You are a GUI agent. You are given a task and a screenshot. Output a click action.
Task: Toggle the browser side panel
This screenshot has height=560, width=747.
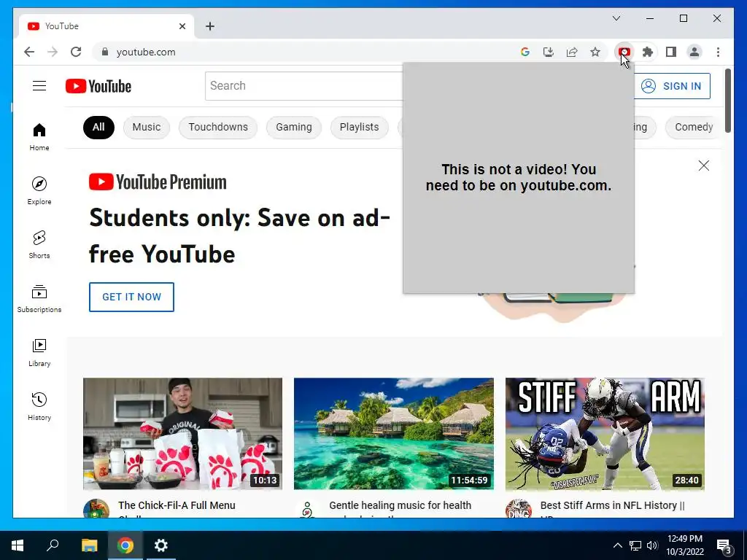[671, 52]
